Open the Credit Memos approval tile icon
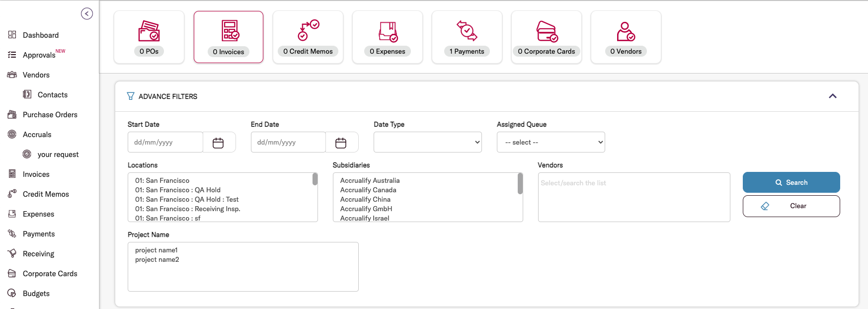This screenshot has width=868, height=309. pyautogui.click(x=308, y=31)
